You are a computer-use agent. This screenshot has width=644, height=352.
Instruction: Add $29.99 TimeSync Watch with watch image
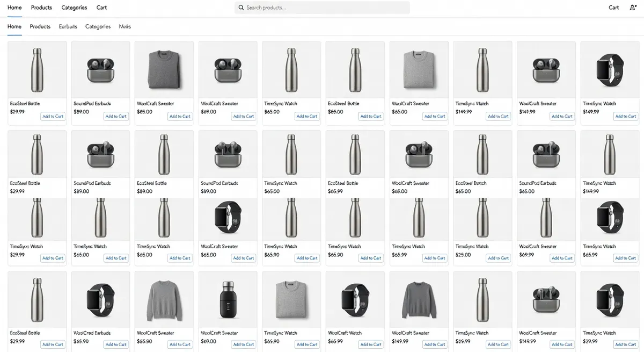[x=626, y=344]
